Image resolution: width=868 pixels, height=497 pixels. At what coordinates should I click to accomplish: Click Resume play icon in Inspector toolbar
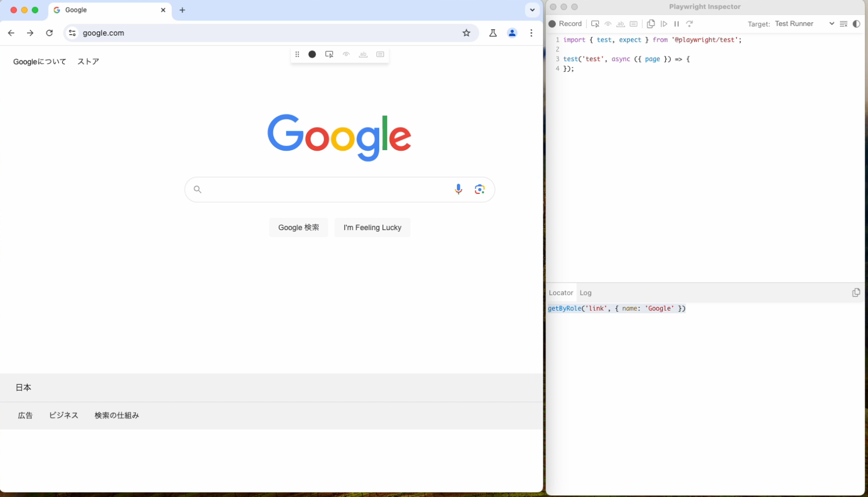pos(664,24)
